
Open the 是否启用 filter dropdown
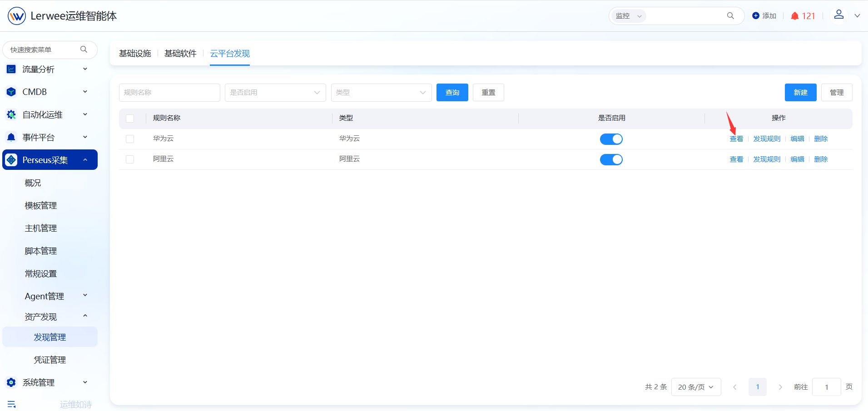pos(275,93)
